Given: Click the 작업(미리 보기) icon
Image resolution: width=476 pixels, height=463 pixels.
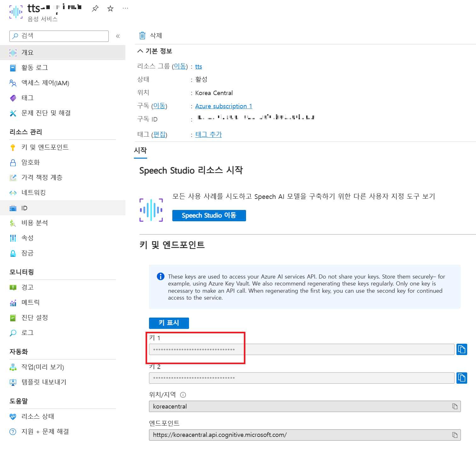Looking at the screenshot, I should point(13,367).
